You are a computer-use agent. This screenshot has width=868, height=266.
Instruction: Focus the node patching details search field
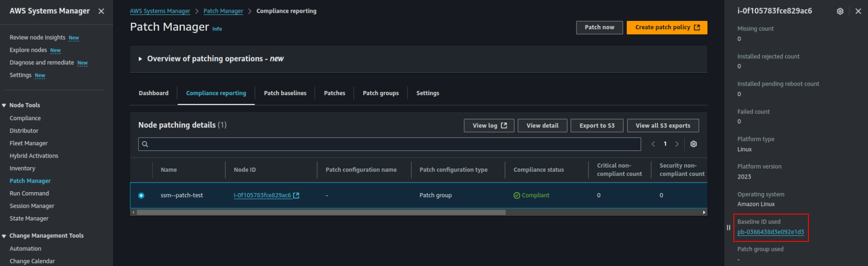390,144
